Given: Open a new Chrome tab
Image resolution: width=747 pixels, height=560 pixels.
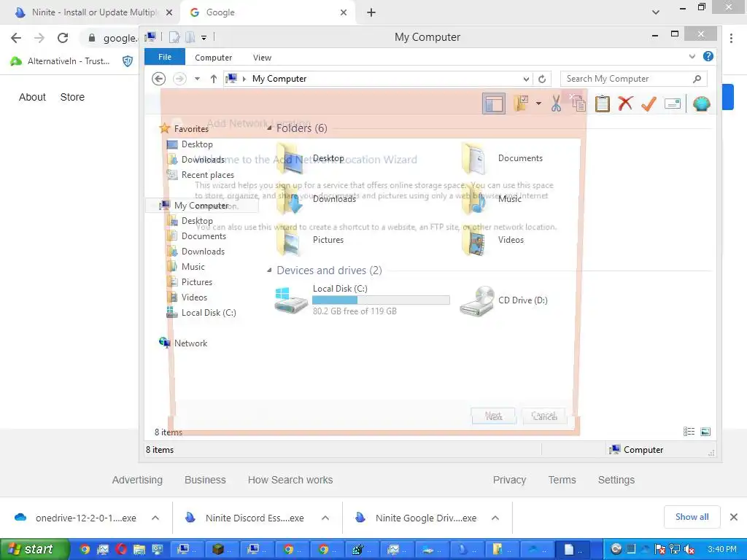Looking at the screenshot, I should pyautogui.click(x=371, y=12).
